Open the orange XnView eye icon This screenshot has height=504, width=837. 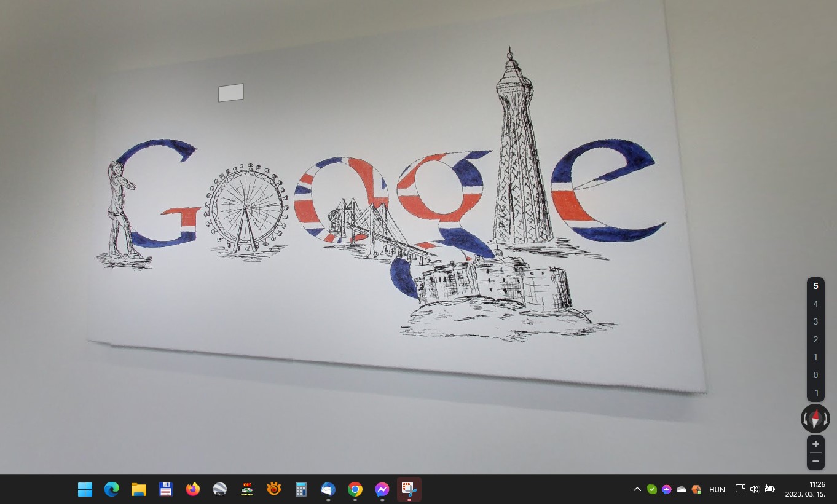274,489
